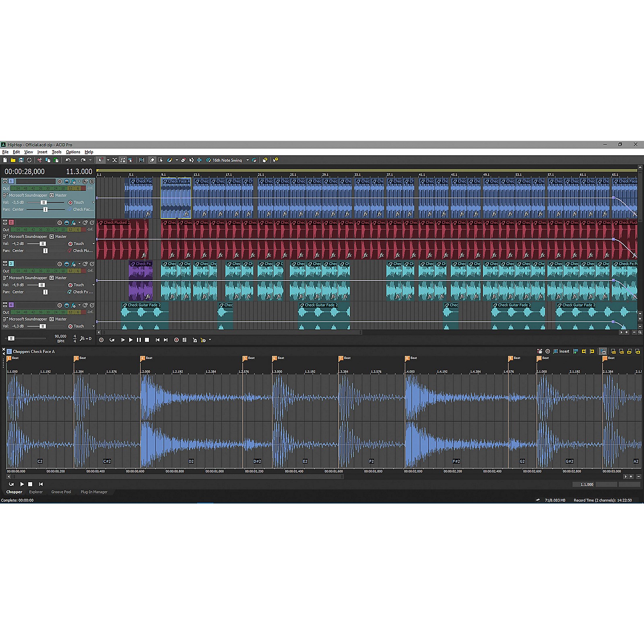Switch to the Groove Pool tab
The width and height of the screenshot is (644, 644).
click(x=61, y=492)
